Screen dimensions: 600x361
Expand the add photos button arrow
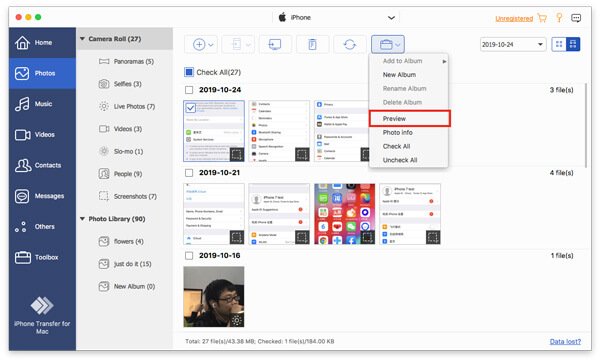211,45
